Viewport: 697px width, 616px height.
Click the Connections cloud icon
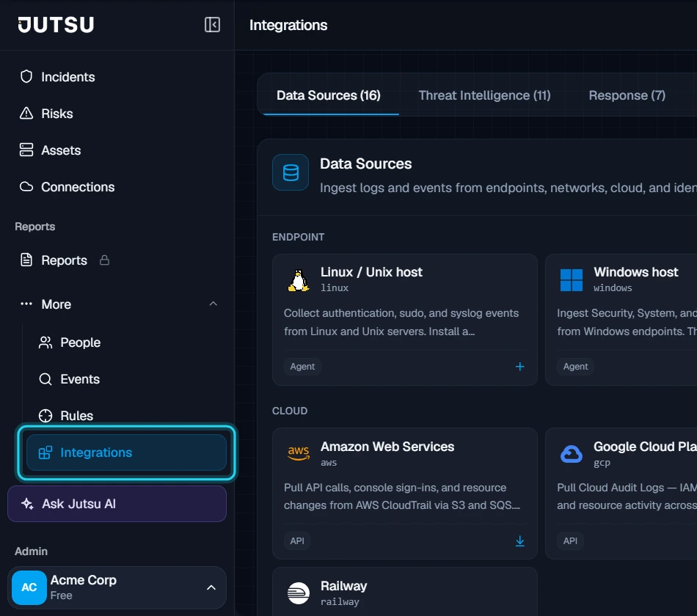point(26,187)
